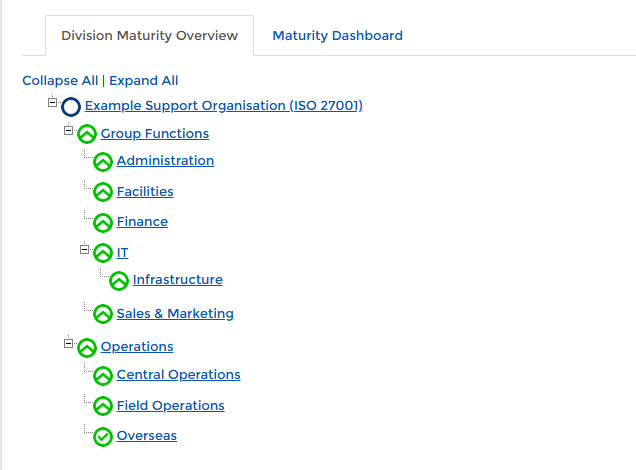Click the maturity icon beside Finance
The width and height of the screenshot is (636, 470).
(x=103, y=223)
